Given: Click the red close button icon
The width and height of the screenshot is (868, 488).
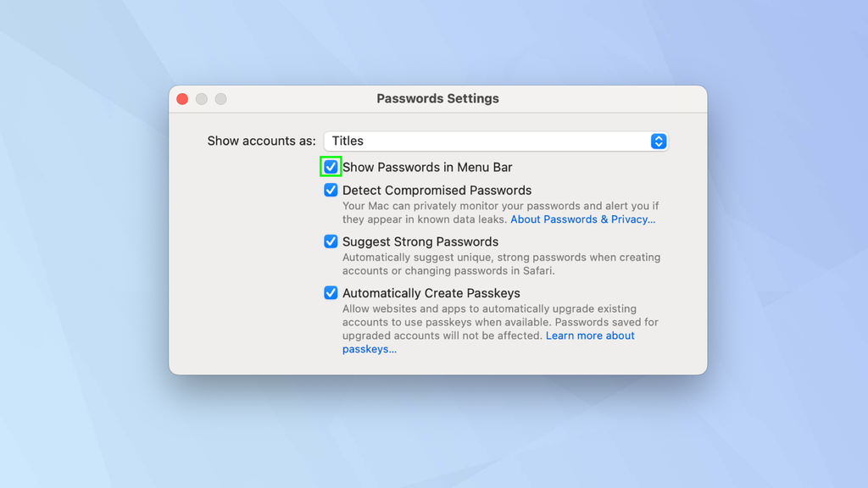Looking at the screenshot, I should pos(182,98).
